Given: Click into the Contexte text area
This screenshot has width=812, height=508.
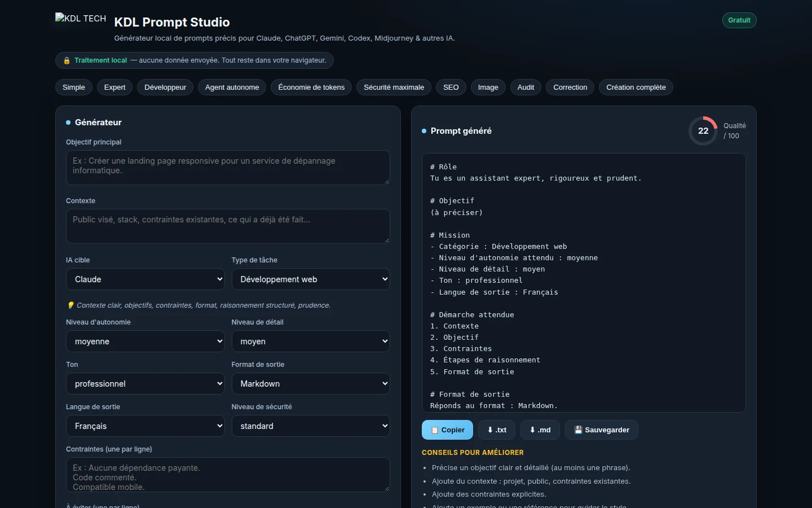Looking at the screenshot, I should coord(228,226).
